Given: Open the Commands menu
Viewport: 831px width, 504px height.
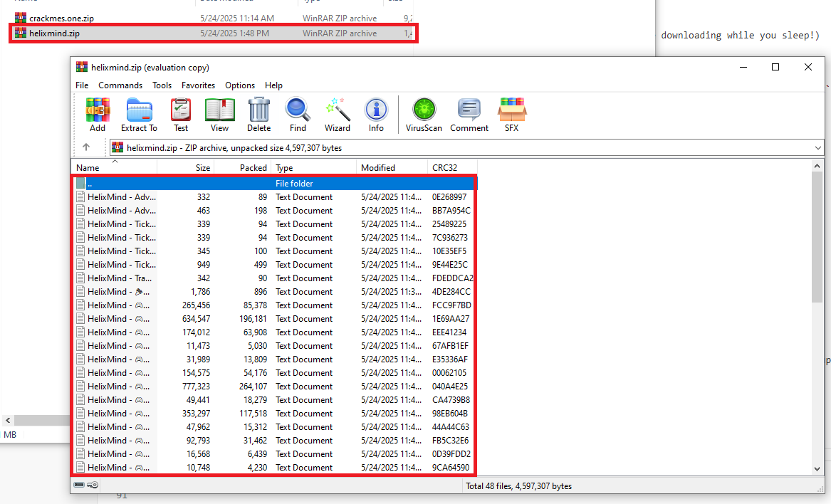Looking at the screenshot, I should (120, 85).
